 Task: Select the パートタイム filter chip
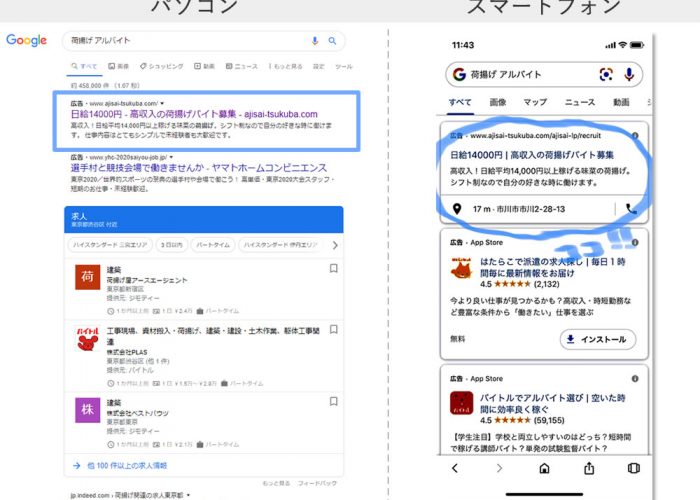(213, 245)
